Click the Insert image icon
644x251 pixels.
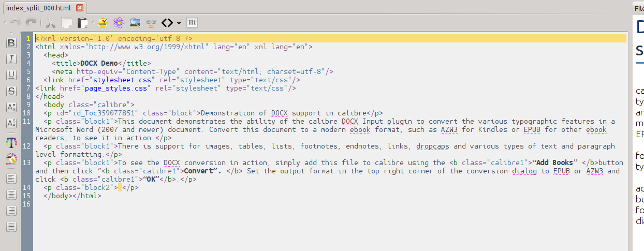pos(135,23)
